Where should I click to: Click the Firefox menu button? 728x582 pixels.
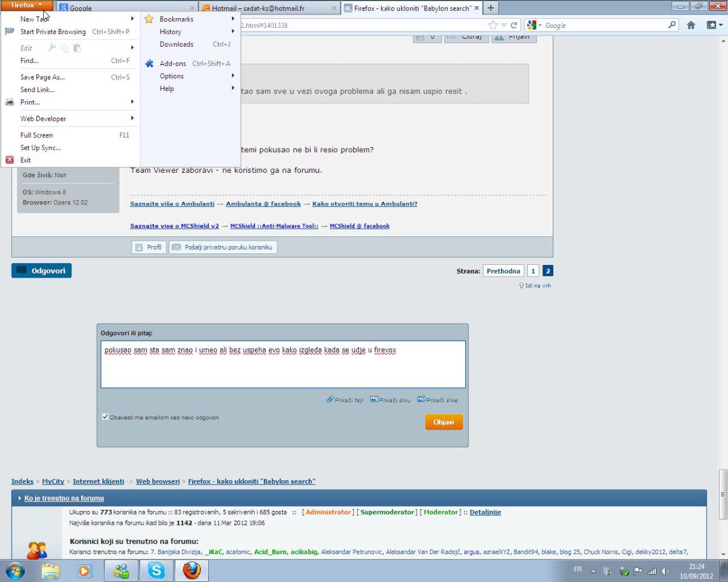point(27,5)
